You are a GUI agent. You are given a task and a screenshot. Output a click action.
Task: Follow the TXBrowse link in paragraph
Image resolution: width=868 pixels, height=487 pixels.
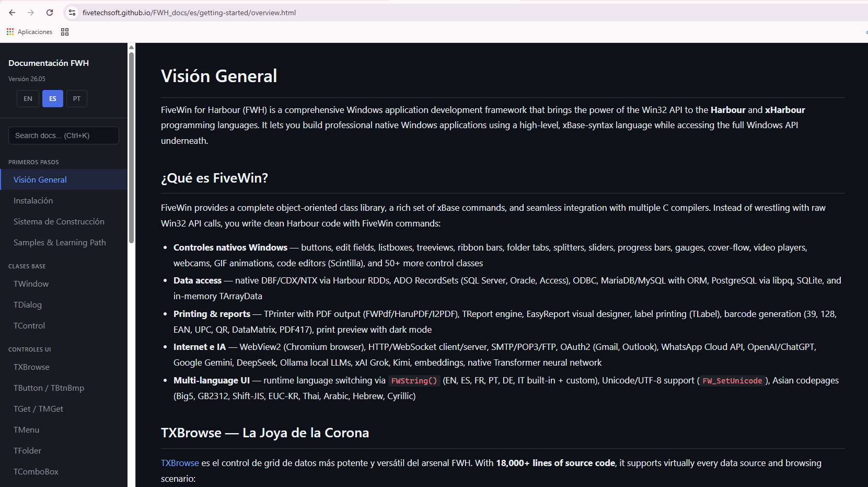[x=180, y=463]
